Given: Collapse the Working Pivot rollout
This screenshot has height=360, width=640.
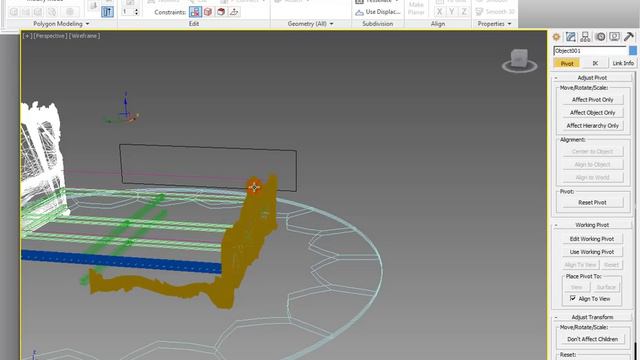Looking at the screenshot, I should (592, 225).
